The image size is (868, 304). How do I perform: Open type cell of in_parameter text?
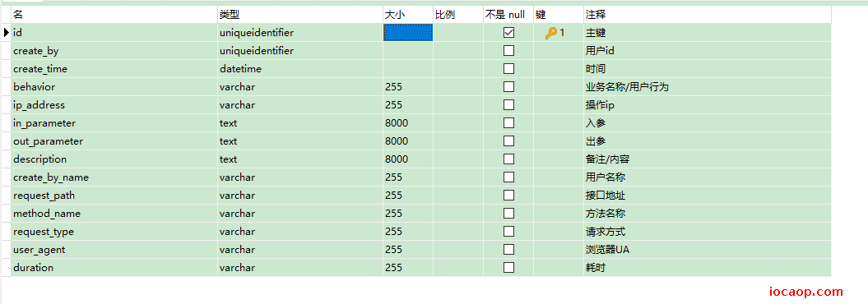click(300, 123)
